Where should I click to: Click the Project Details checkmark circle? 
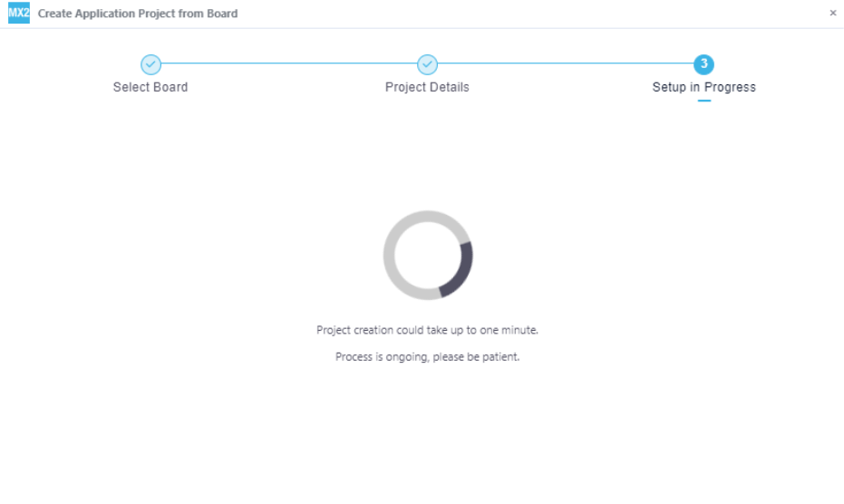(427, 64)
